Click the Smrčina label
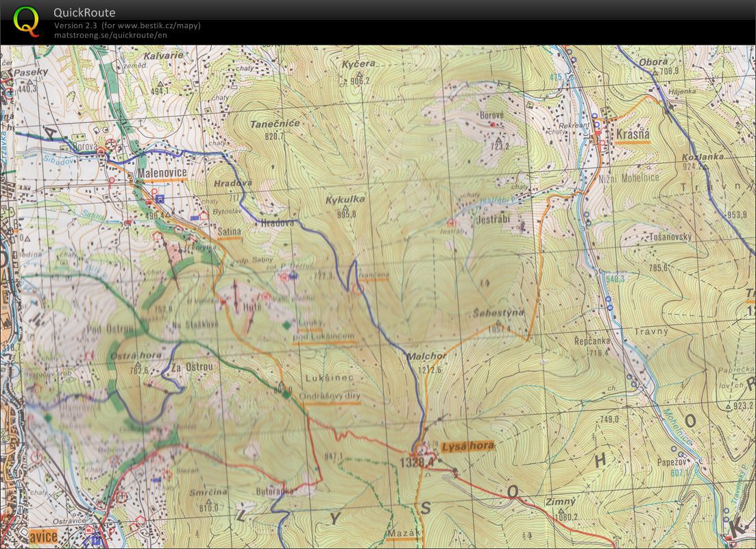The width and height of the screenshot is (756, 549). [208, 493]
